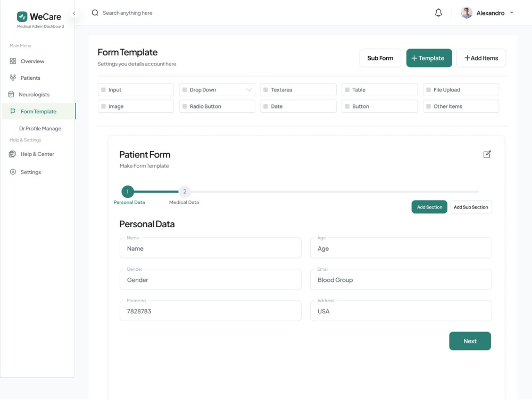Click the Search anything here field

(x=128, y=13)
